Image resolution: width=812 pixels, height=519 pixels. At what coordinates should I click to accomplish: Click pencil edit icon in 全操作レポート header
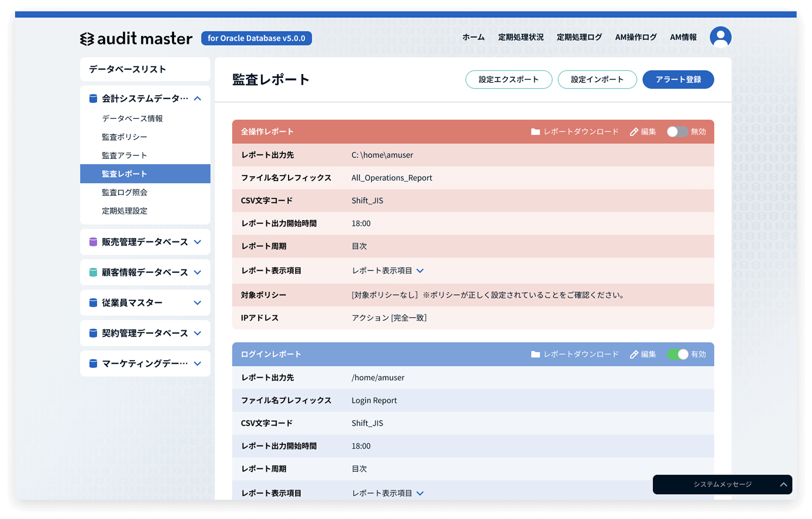[634, 132]
